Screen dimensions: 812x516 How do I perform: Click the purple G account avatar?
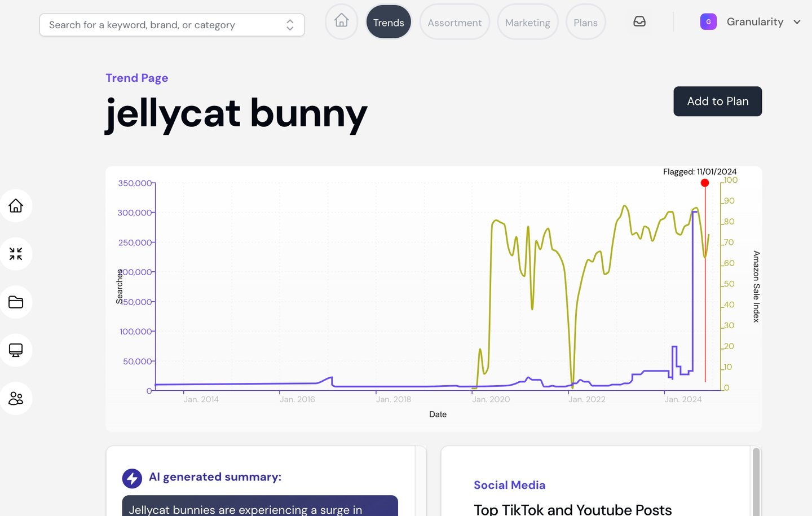pos(708,21)
